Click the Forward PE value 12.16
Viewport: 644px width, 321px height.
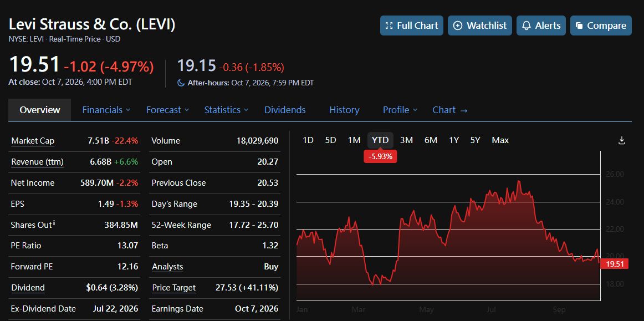point(127,266)
